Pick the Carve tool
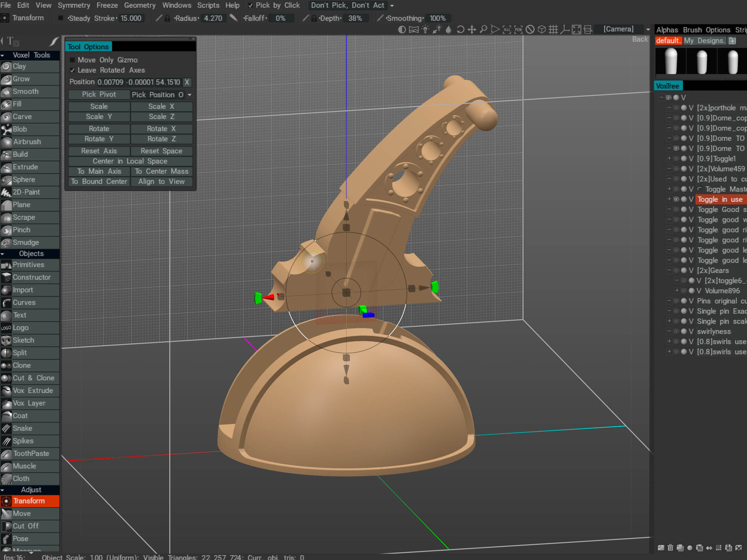The height and width of the screenshot is (560, 747). pyautogui.click(x=30, y=117)
